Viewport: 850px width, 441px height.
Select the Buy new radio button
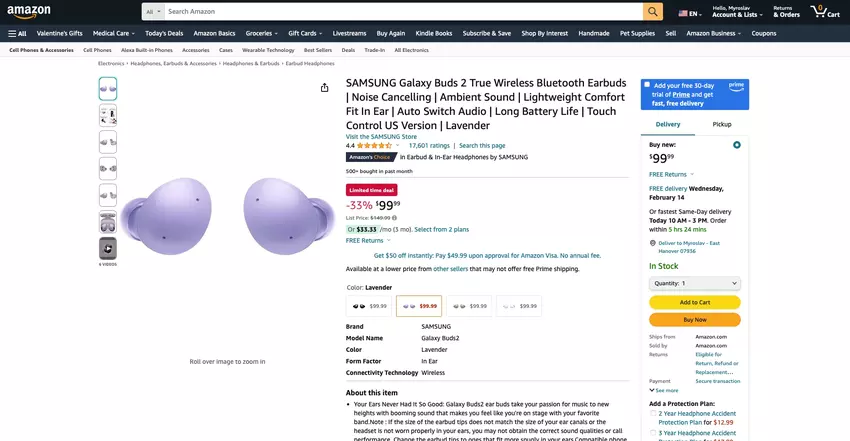tap(737, 145)
